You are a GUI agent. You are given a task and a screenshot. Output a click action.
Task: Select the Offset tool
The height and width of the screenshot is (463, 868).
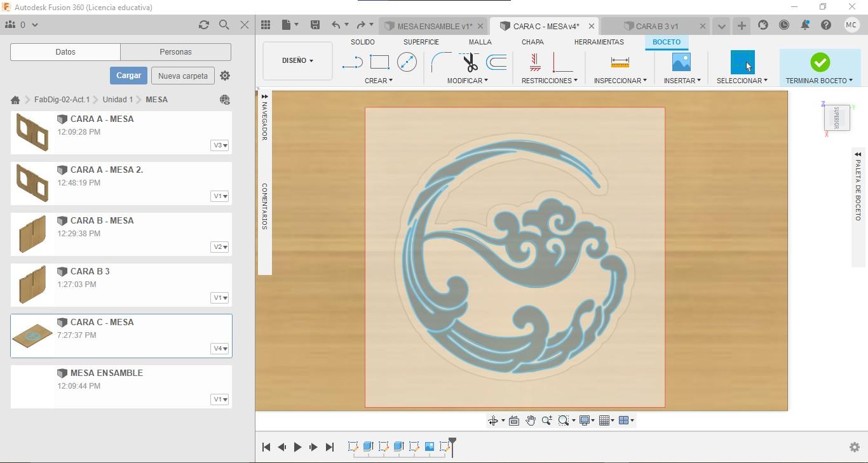[496, 62]
